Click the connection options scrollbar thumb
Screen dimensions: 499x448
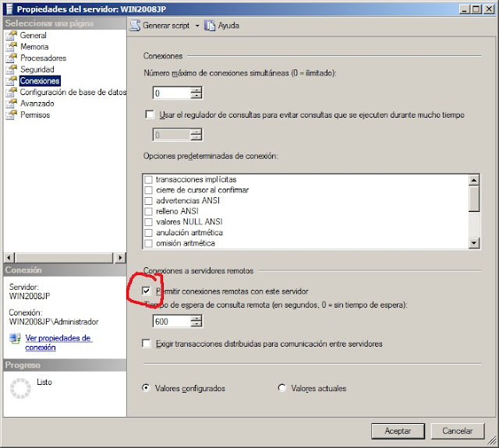click(x=474, y=199)
